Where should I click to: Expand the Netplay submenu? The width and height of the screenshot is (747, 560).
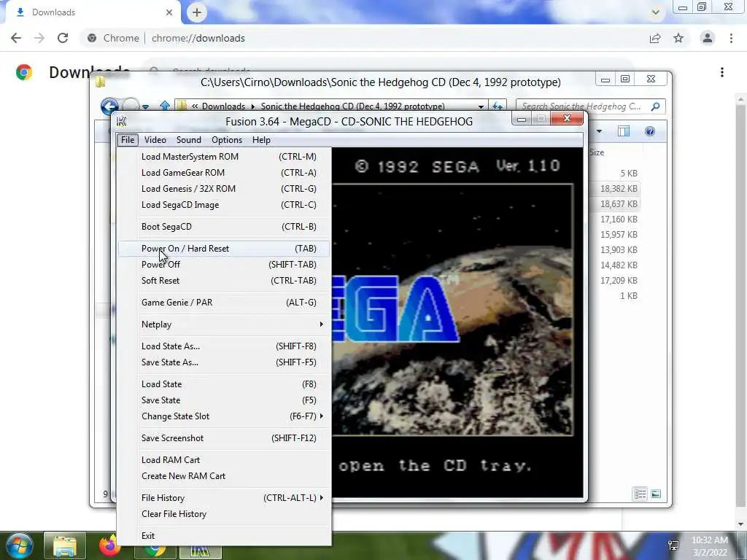tap(224, 324)
